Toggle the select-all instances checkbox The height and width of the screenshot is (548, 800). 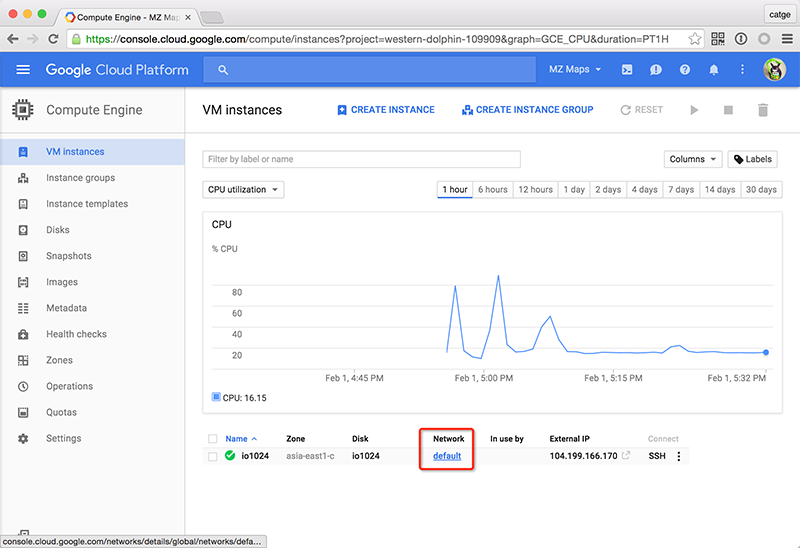tap(213, 439)
